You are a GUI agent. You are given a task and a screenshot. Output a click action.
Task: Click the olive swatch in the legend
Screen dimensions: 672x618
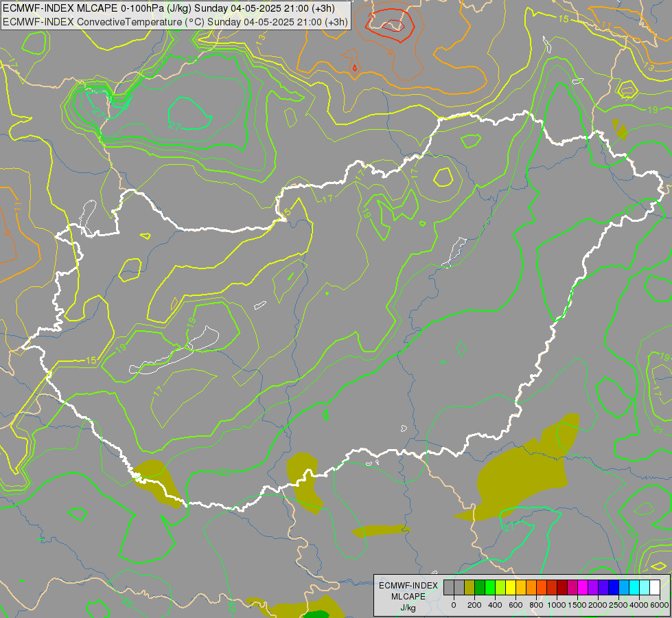point(470,587)
